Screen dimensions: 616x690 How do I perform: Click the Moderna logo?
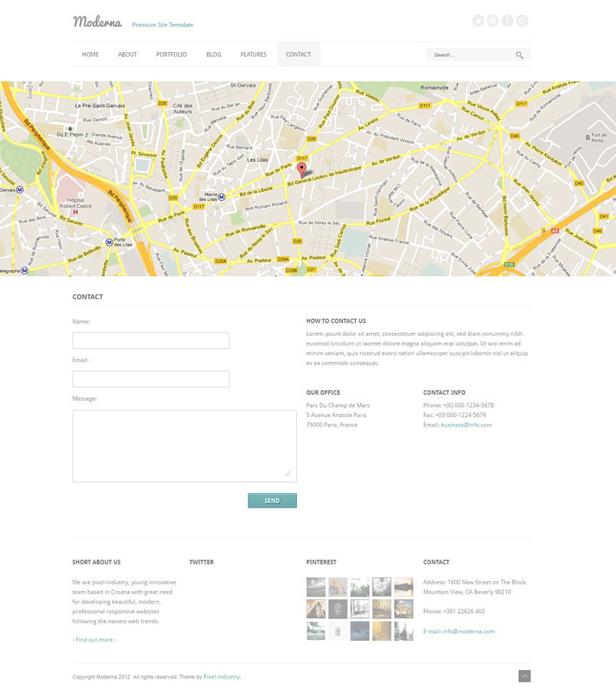(97, 22)
